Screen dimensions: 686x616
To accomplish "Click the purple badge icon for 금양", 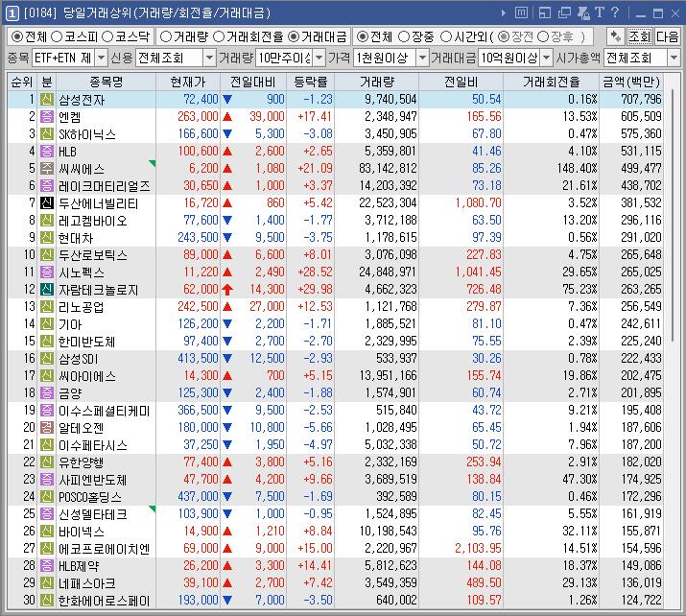I will (x=47, y=392).
